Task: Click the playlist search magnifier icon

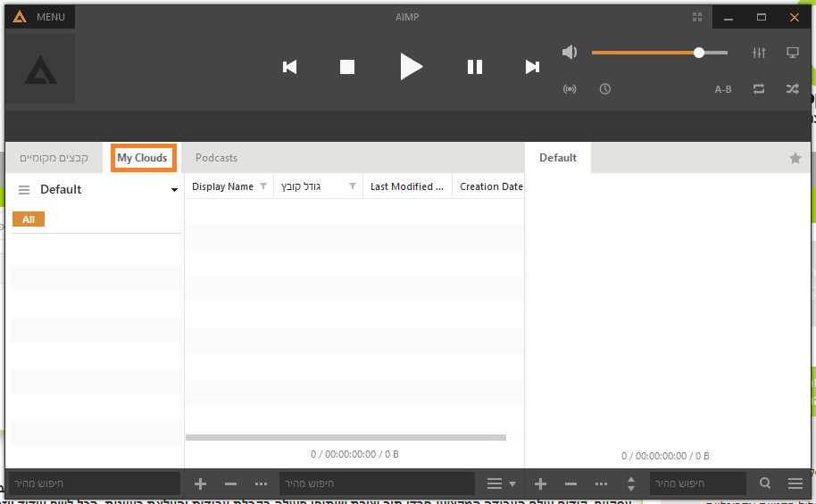Action: 765,483
